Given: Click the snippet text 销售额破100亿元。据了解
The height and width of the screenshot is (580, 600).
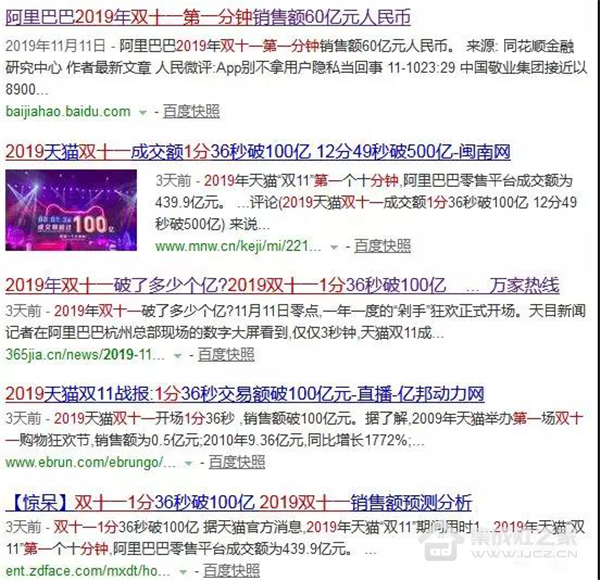Looking at the screenshot, I should [325, 419].
